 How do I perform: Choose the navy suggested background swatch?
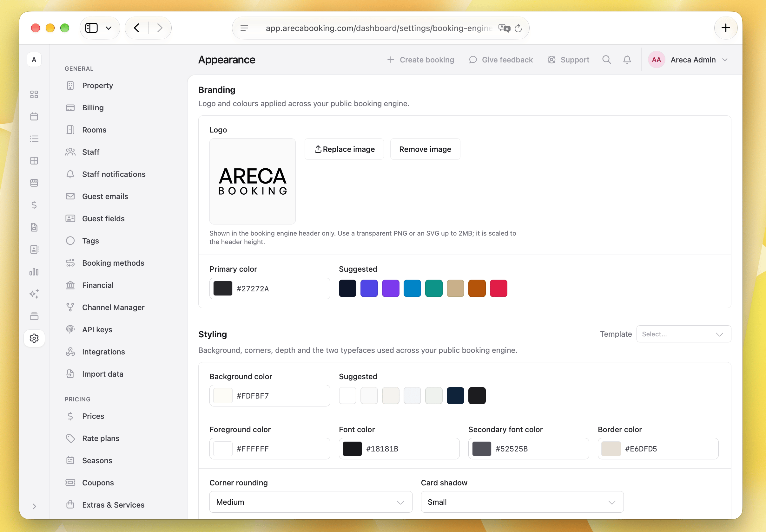[x=455, y=396]
